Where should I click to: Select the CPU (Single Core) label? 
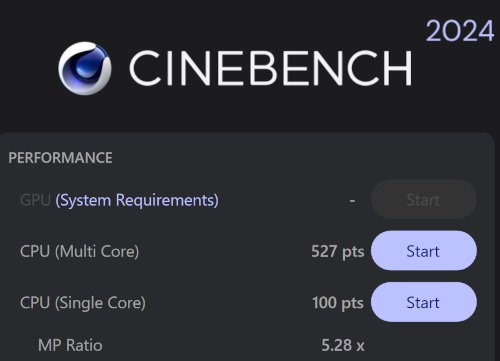pos(83,303)
